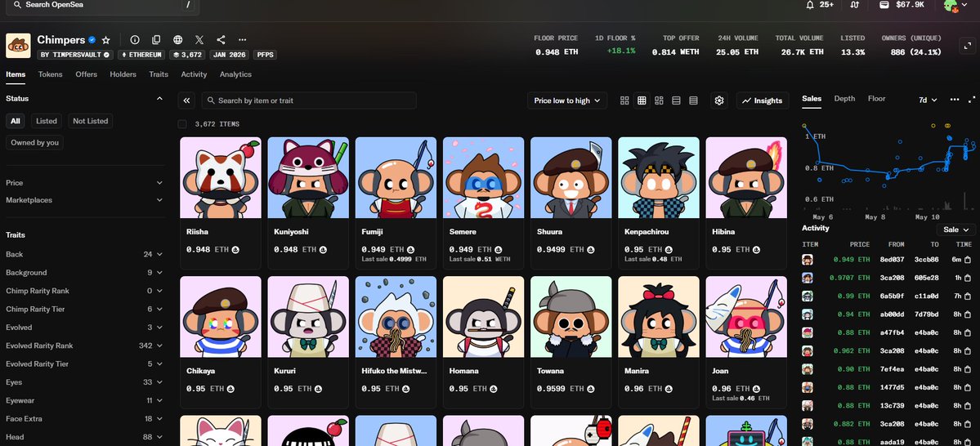Expand the Price filter
Screen dimensions: 980x446
pyautogui.click(x=84, y=183)
